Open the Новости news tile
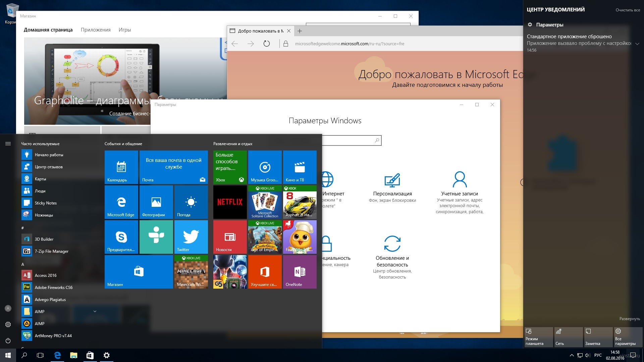The image size is (644, 362). tap(230, 237)
